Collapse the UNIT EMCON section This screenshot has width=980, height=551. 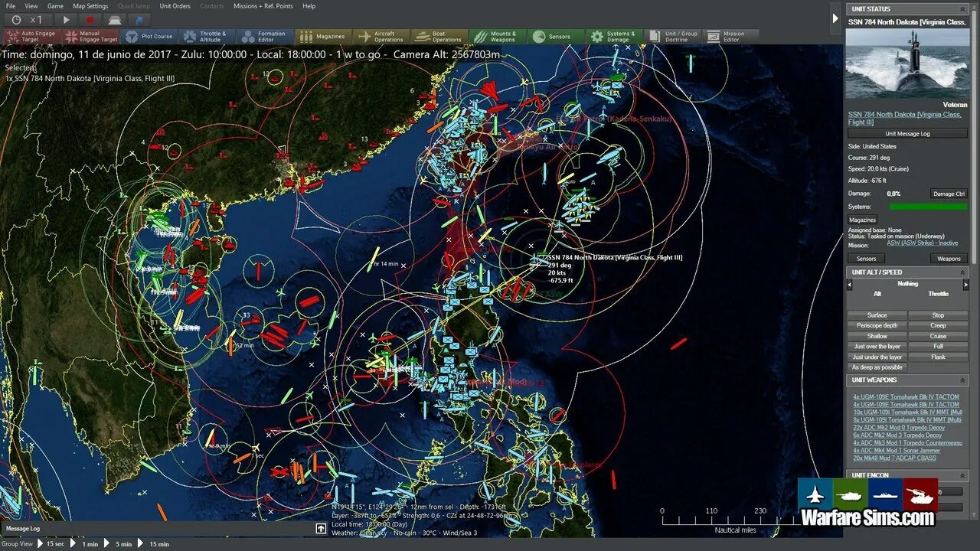pos(962,475)
